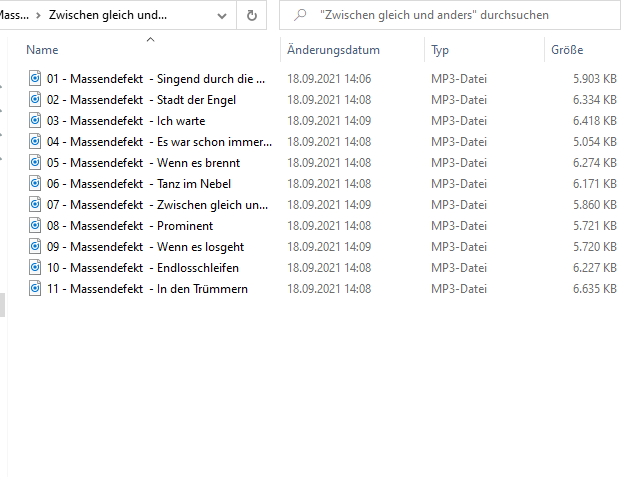
Task: Click the search magnifier icon
Action: click(x=300, y=16)
